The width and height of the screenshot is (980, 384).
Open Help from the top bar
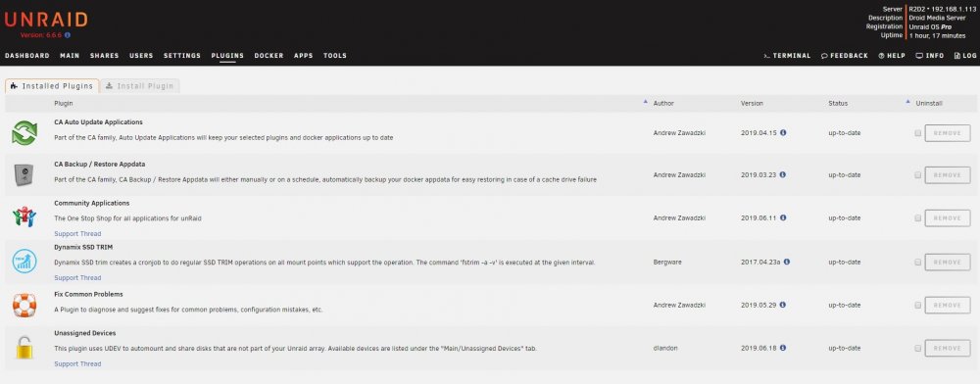892,56
